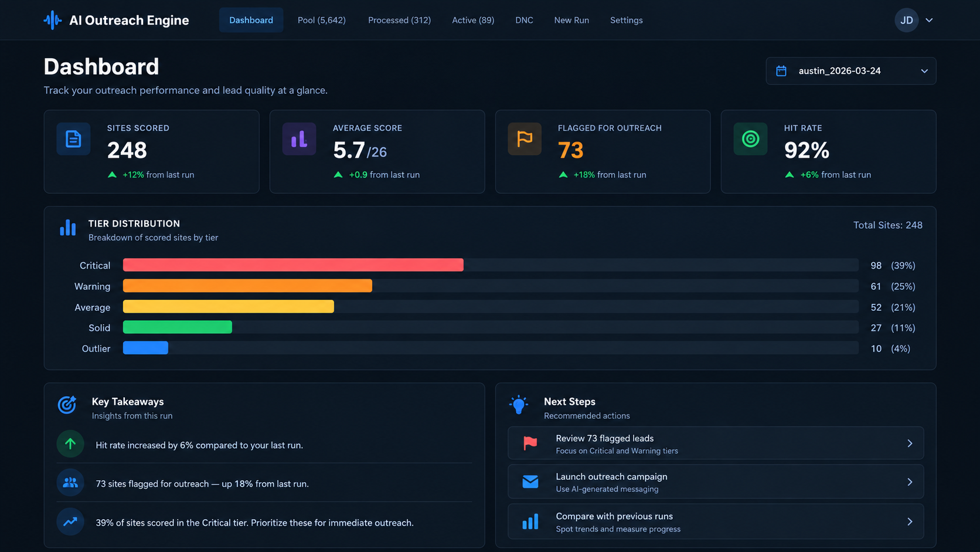The height and width of the screenshot is (552, 980).
Task: Click the yellow Average tier bar
Action: [229, 307]
